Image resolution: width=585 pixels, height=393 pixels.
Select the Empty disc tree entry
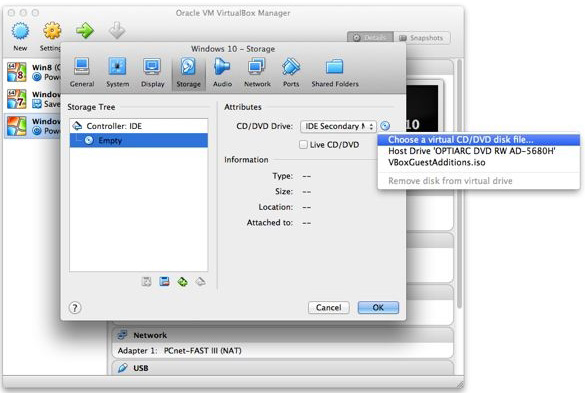point(138,140)
